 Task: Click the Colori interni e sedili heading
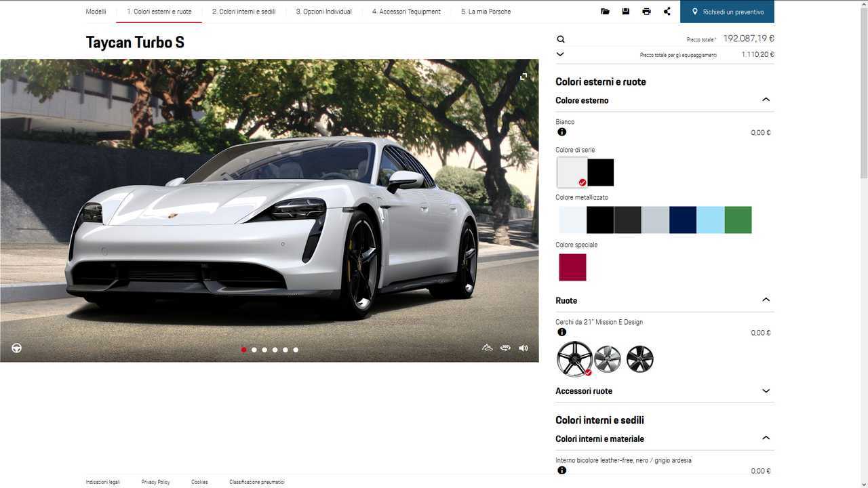click(x=599, y=420)
